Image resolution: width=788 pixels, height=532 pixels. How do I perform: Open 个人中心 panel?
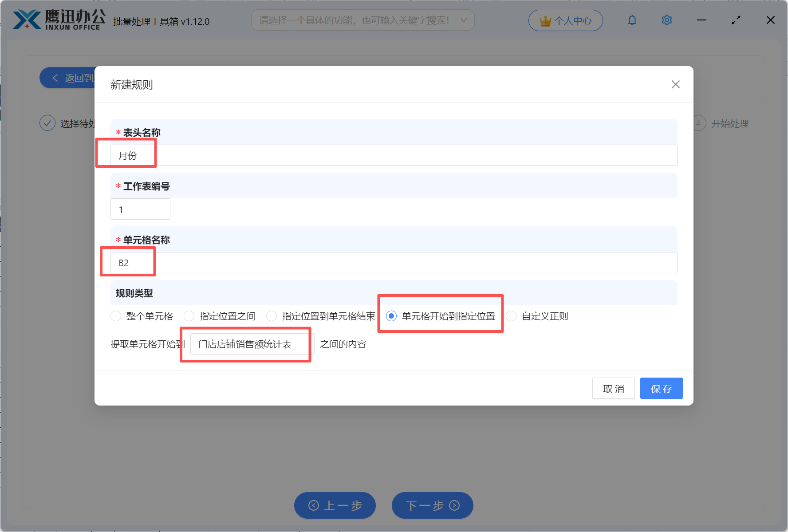click(565, 20)
